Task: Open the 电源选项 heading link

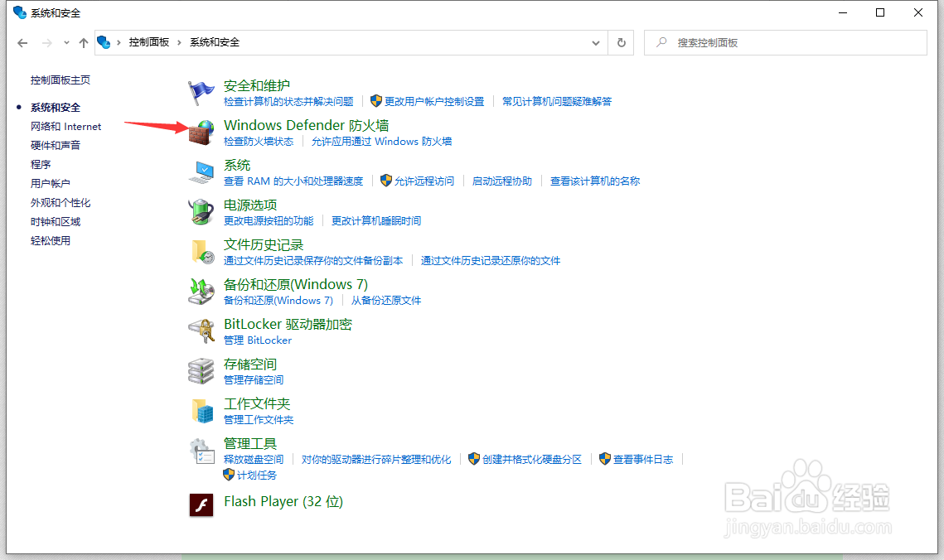Action: pos(249,205)
